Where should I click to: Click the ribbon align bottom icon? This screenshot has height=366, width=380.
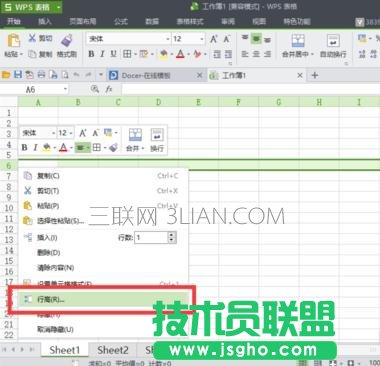coord(267,39)
